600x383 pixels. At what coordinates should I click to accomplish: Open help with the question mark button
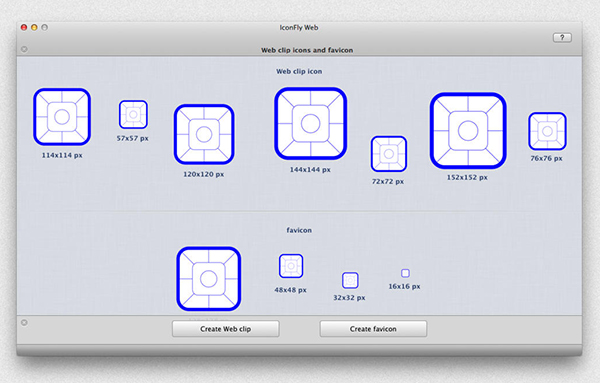(x=562, y=37)
